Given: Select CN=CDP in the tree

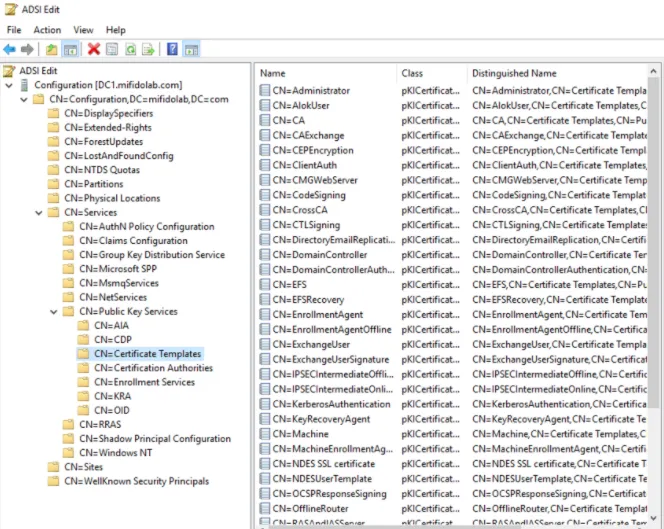Looking at the screenshot, I should [x=113, y=340].
